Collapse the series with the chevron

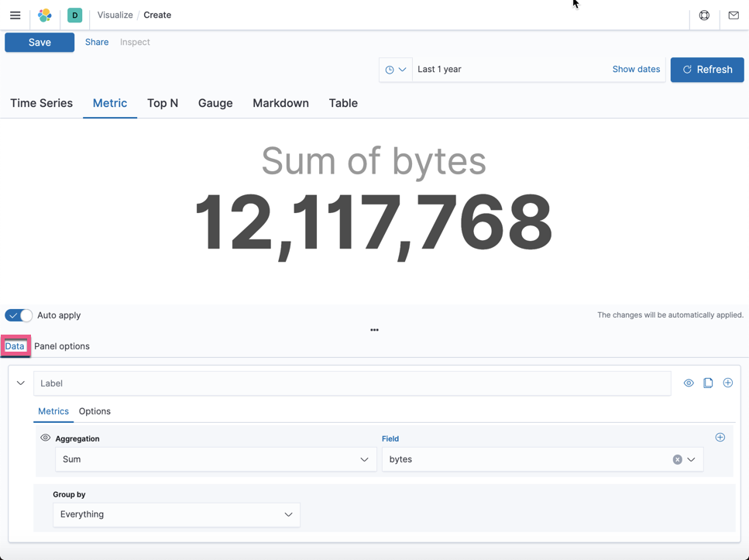(x=21, y=382)
